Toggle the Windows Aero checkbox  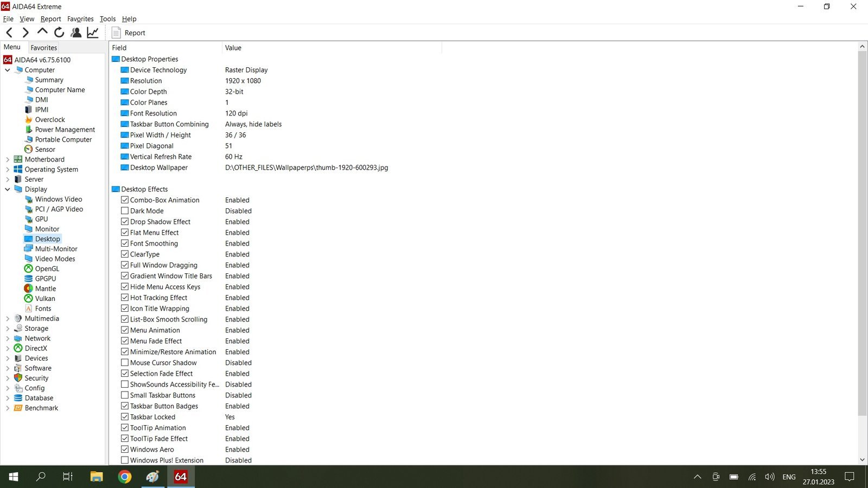125,450
